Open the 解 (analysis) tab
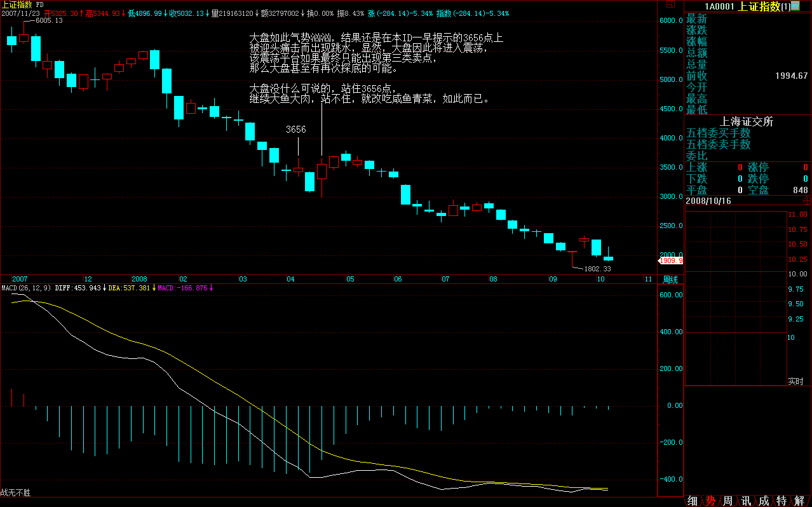The height and width of the screenshot is (507, 812). pos(799,501)
